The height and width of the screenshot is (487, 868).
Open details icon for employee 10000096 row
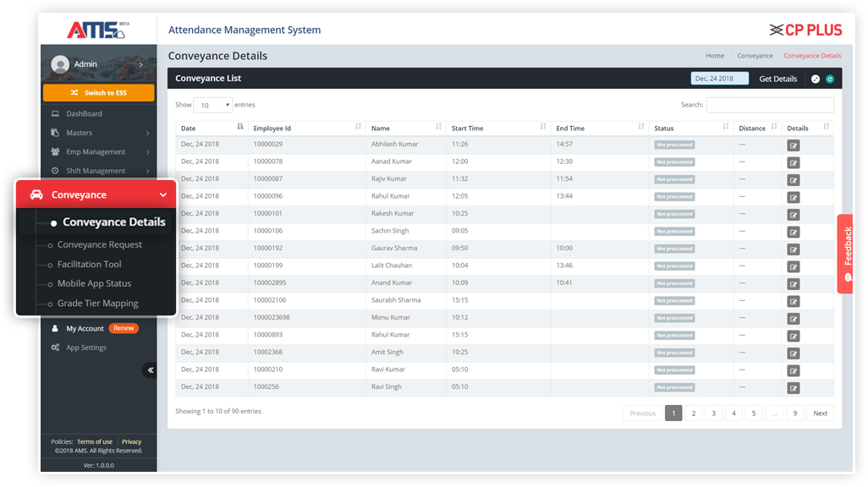[x=794, y=198]
